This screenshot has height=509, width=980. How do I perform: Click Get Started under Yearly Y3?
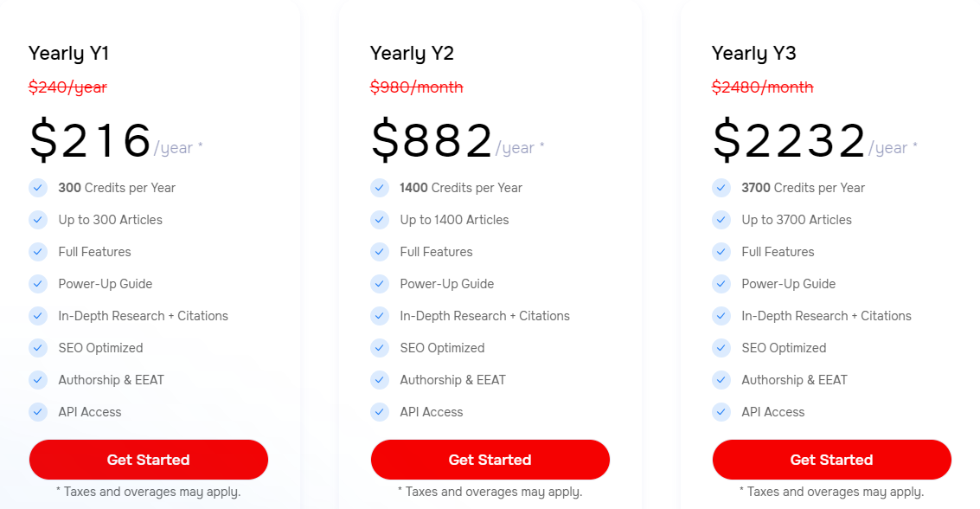pyautogui.click(x=832, y=460)
